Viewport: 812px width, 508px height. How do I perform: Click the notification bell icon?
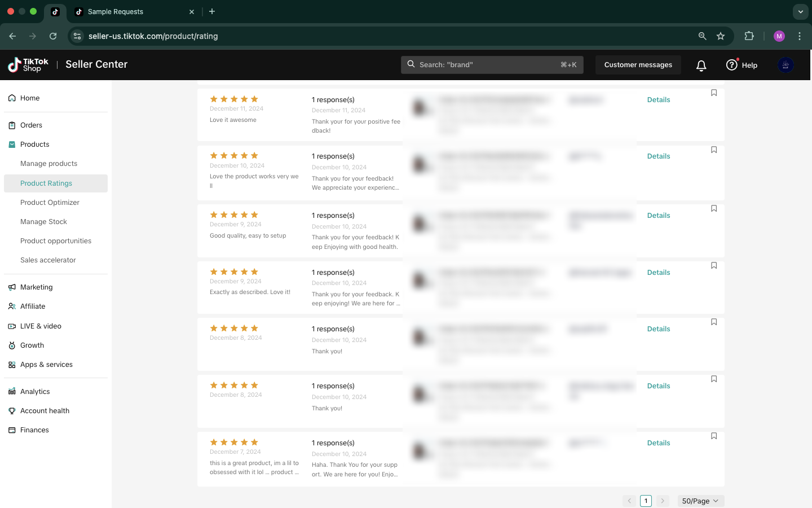[701, 65]
